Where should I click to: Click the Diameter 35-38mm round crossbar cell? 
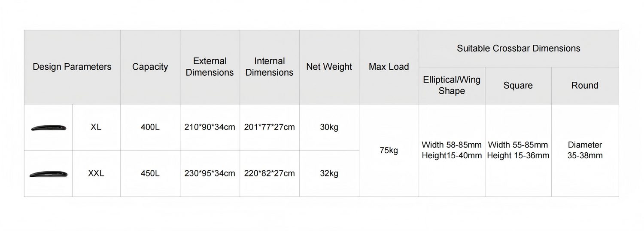pos(585,151)
